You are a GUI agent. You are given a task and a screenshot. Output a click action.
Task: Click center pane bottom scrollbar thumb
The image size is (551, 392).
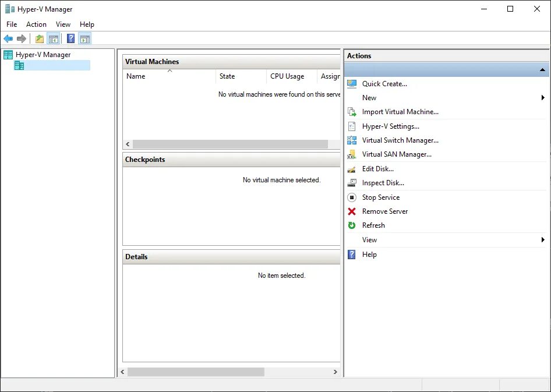point(196,372)
